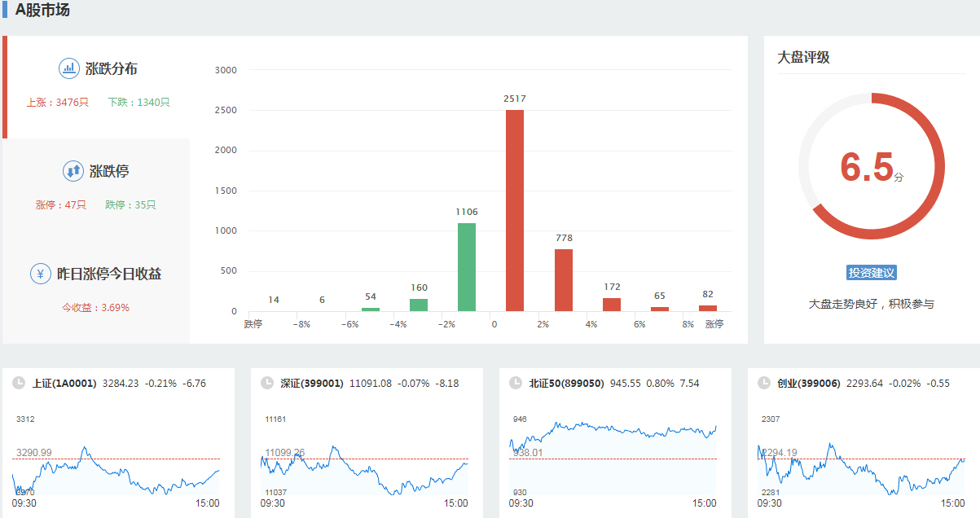The image size is (980, 518).
Task: Click the clock icon next to 上证
Action: [x=18, y=383]
